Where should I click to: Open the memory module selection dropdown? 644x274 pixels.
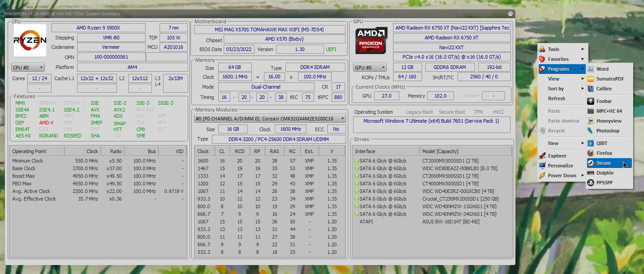(270, 119)
